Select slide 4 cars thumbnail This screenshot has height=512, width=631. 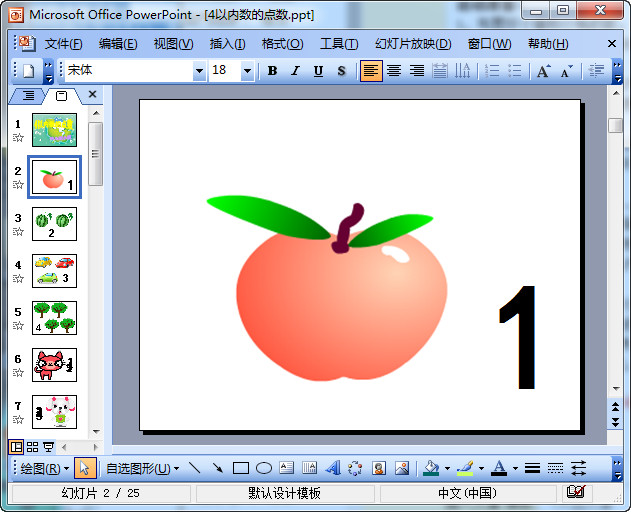point(54,271)
